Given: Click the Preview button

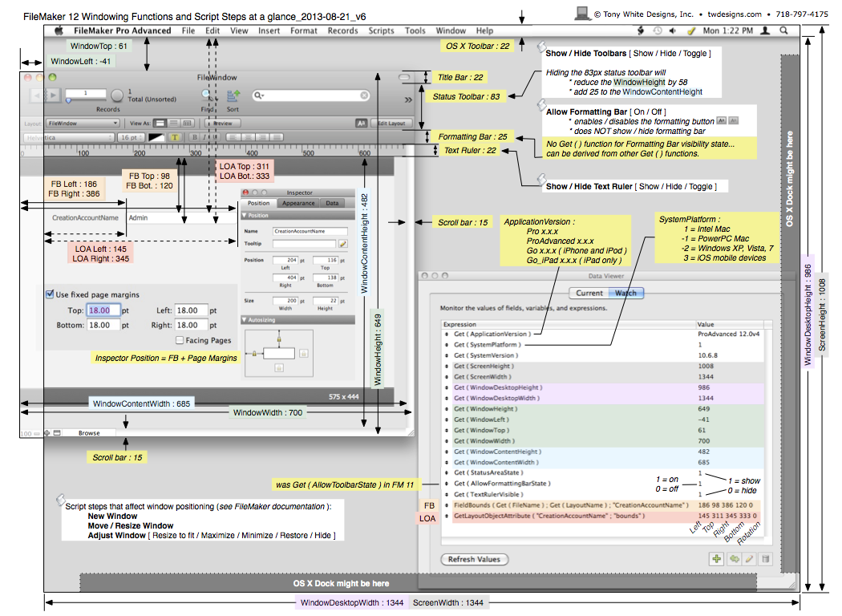Looking at the screenshot, I should tap(223, 123).
